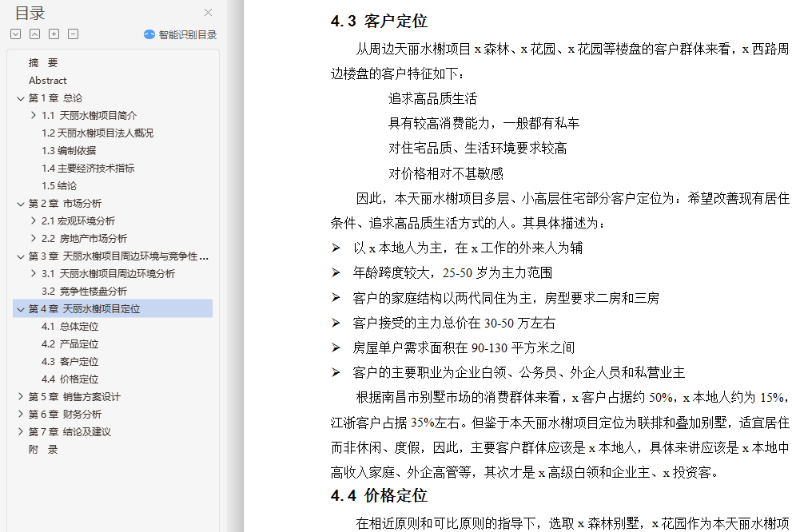Click the line 对住宅品质、生活环境要求较高
The width and height of the screenshot is (796, 532).
[x=478, y=149]
